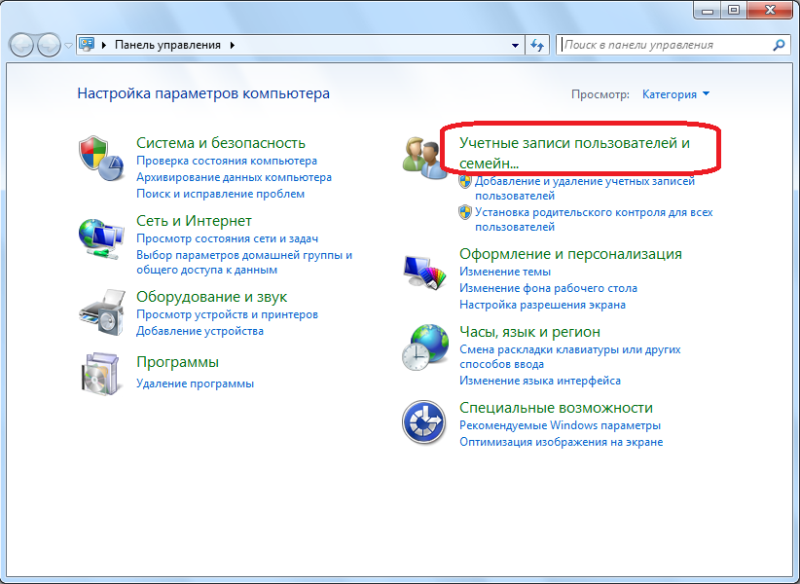Click the Ease of Access icon
This screenshot has height=584, width=800.
tap(424, 422)
